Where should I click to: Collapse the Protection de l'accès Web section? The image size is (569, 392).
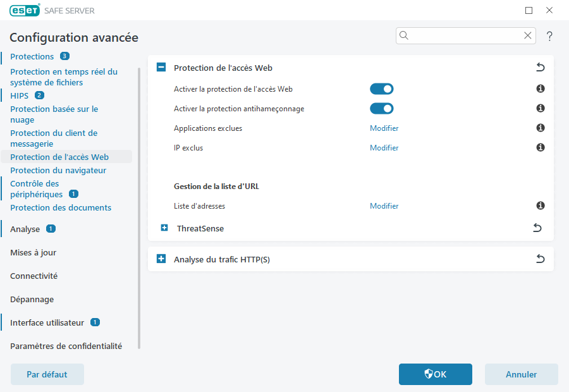[x=161, y=66]
